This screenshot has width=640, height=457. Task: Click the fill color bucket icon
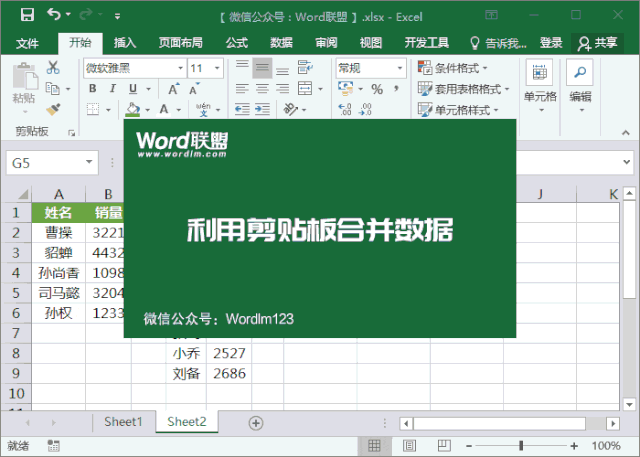pyautogui.click(x=133, y=109)
